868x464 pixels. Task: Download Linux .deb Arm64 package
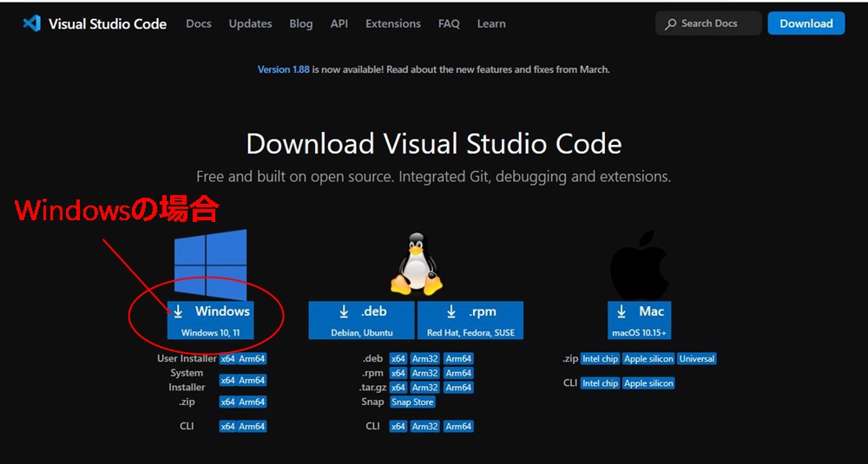(458, 359)
